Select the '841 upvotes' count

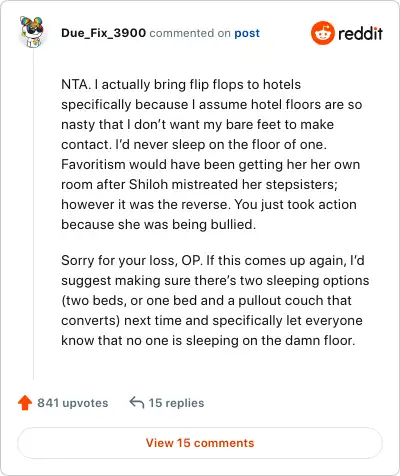pyautogui.click(x=73, y=403)
